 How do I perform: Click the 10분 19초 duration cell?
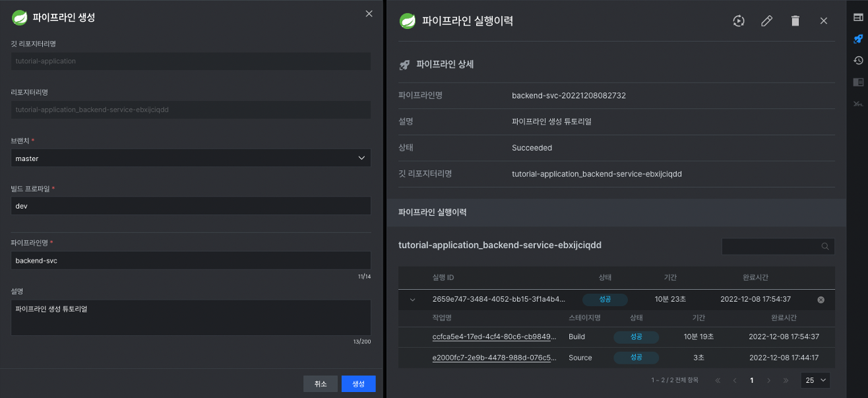tap(699, 337)
